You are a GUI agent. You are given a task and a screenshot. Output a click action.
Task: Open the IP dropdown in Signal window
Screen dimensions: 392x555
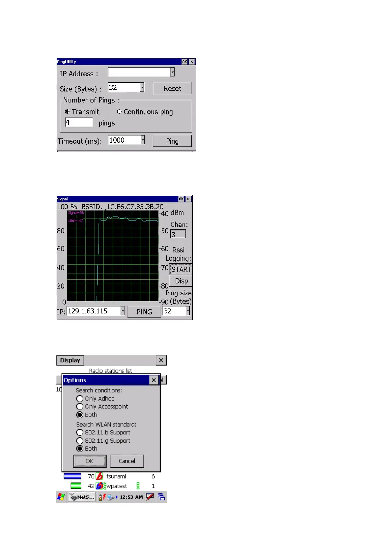click(123, 311)
